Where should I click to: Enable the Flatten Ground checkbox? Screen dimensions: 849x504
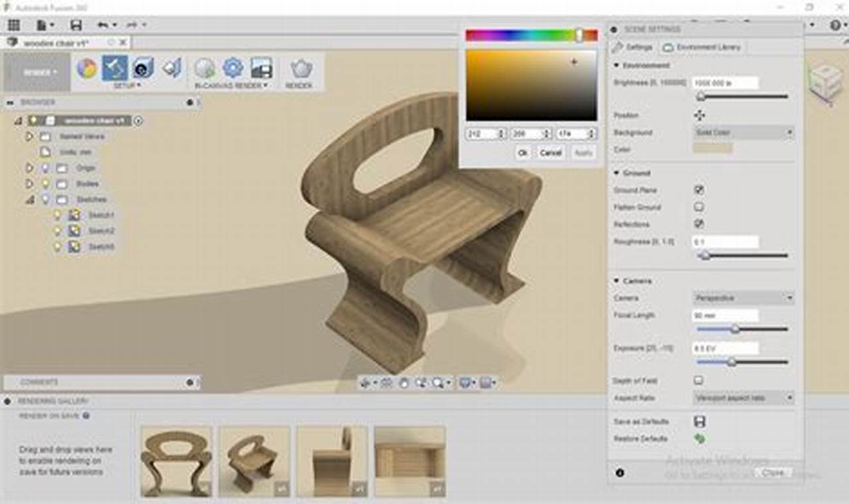coord(698,207)
